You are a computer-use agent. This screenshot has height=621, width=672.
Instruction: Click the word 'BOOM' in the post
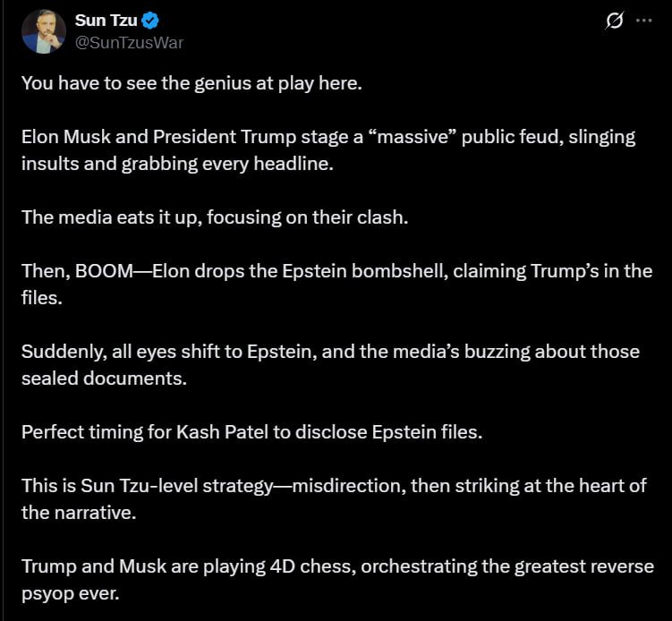tap(104, 271)
